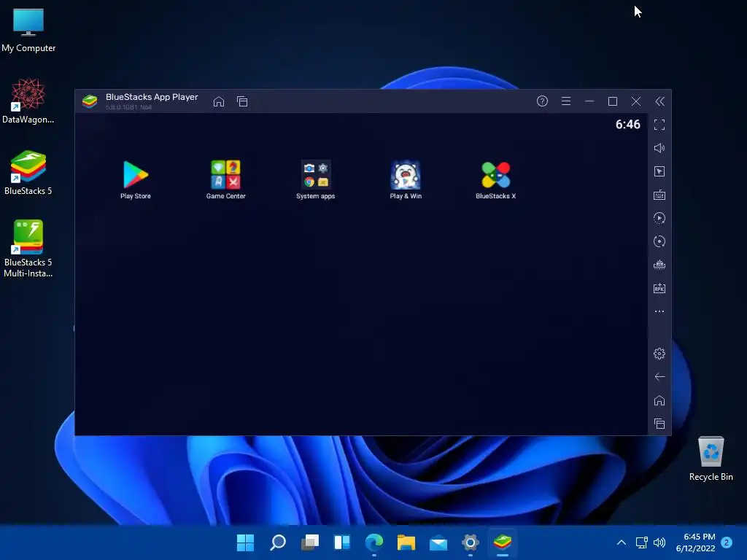
Task: Open the memory trim tool icon
Action: point(659,265)
